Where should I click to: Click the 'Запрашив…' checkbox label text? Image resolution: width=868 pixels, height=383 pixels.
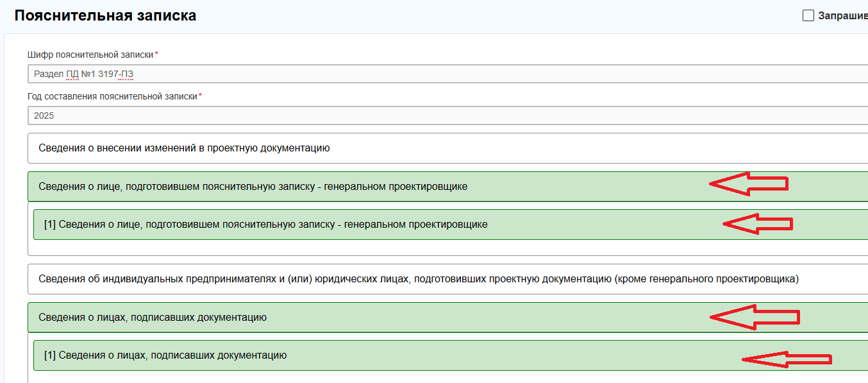pyautogui.click(x=842, y=15)
